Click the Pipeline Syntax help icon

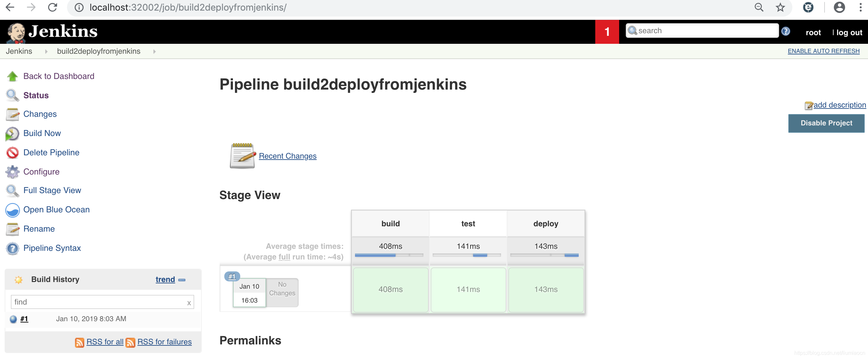coord(12,249)
